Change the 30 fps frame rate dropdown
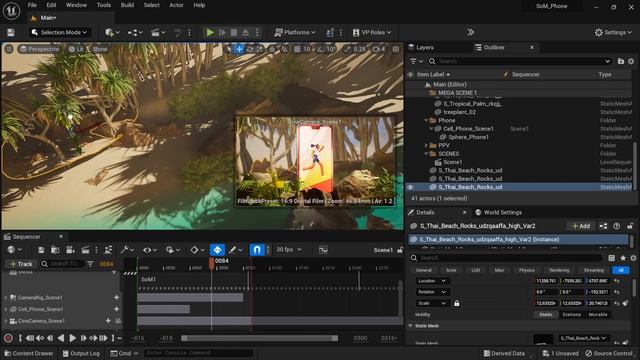Screen dimensions: 640x360 pos(289,249)
